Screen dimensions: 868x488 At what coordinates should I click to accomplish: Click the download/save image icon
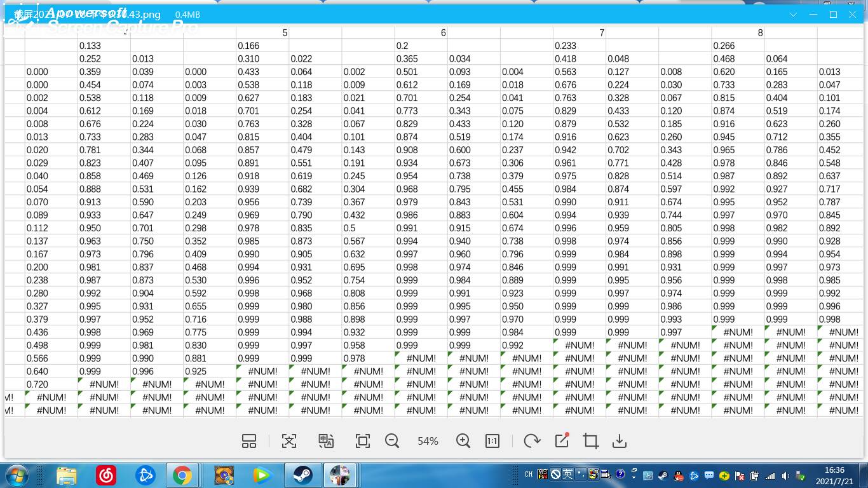coord(620,441)
